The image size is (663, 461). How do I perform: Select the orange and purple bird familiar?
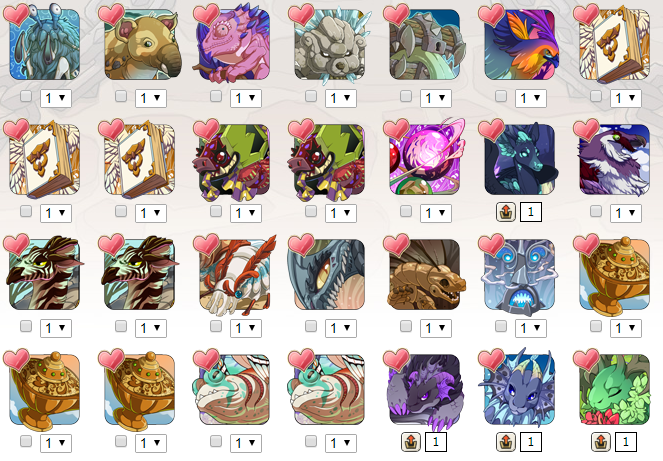[x=519, y=44]
